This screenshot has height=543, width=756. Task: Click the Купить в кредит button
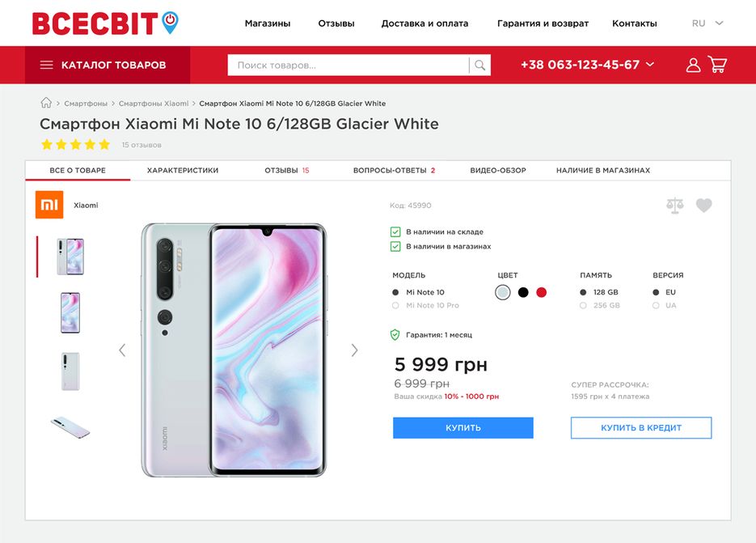coord(641,427)
